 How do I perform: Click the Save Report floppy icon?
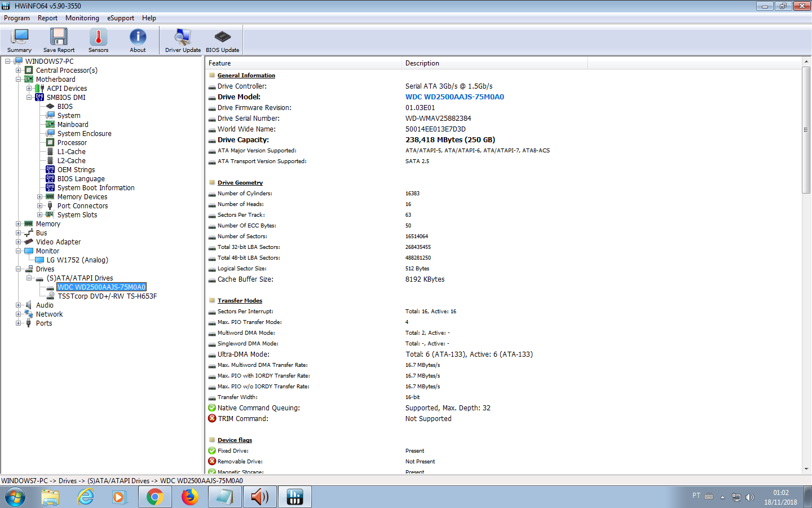click(x=59, y=41)
